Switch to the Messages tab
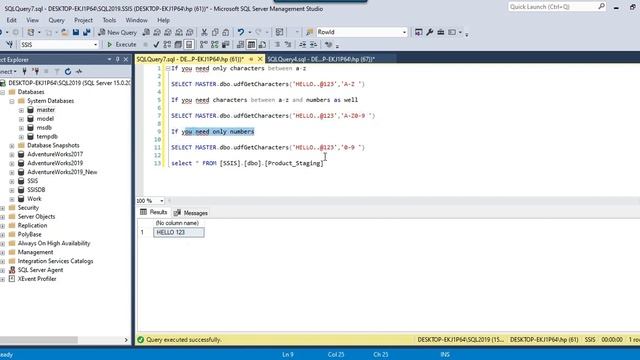 tap(191, 213)
